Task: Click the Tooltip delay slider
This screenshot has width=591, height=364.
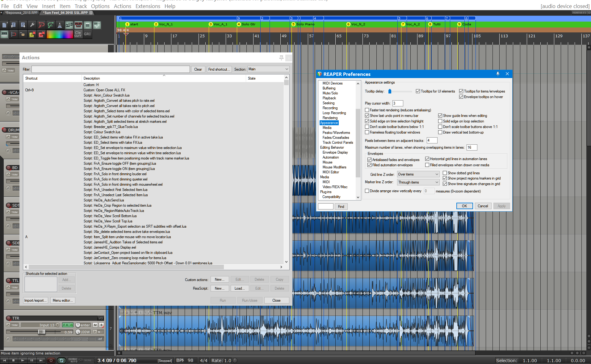Action: [390, 91]
